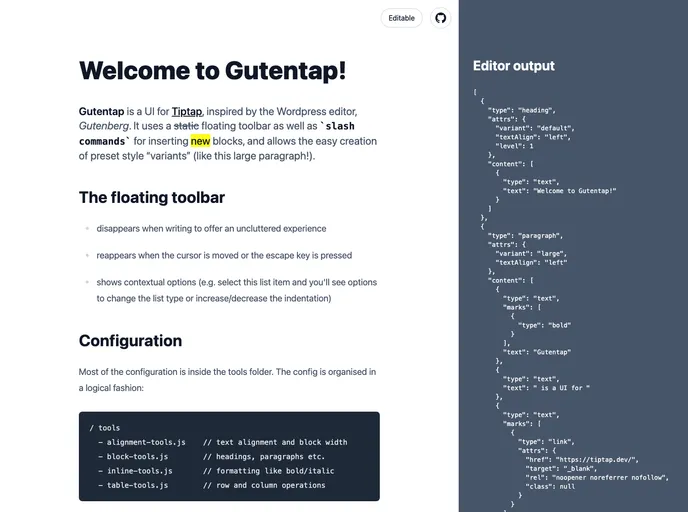Click the "href": "https://tiptap.dev/" JSON line
The image size is (688, 512).
582,460
